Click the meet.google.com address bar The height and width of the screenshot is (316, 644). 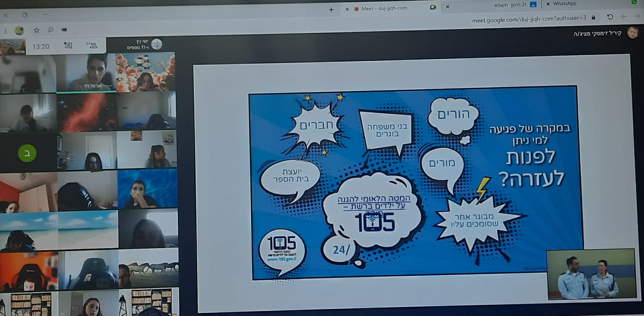[528, 19]
